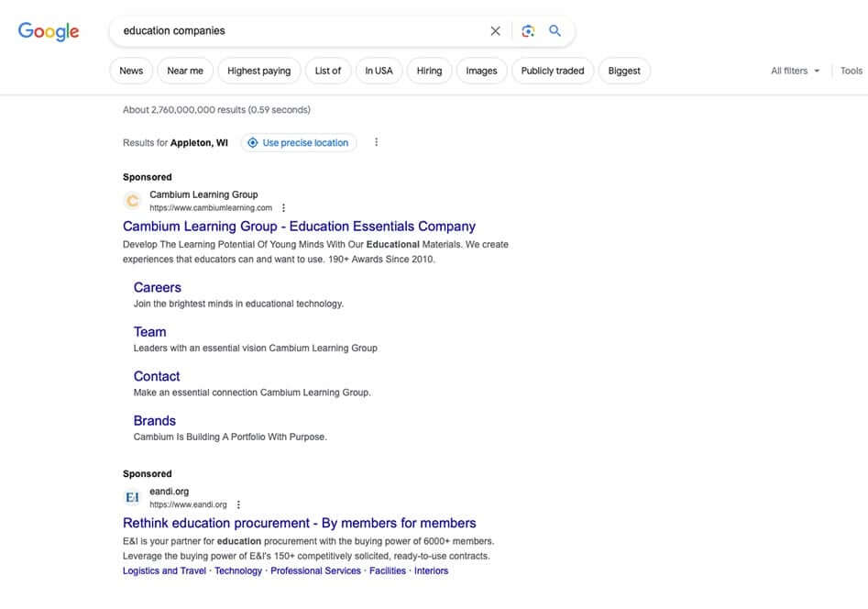
Task: Open three-dot menu beside cambiumlearning.com URL
Action: (x=283, y=208)
